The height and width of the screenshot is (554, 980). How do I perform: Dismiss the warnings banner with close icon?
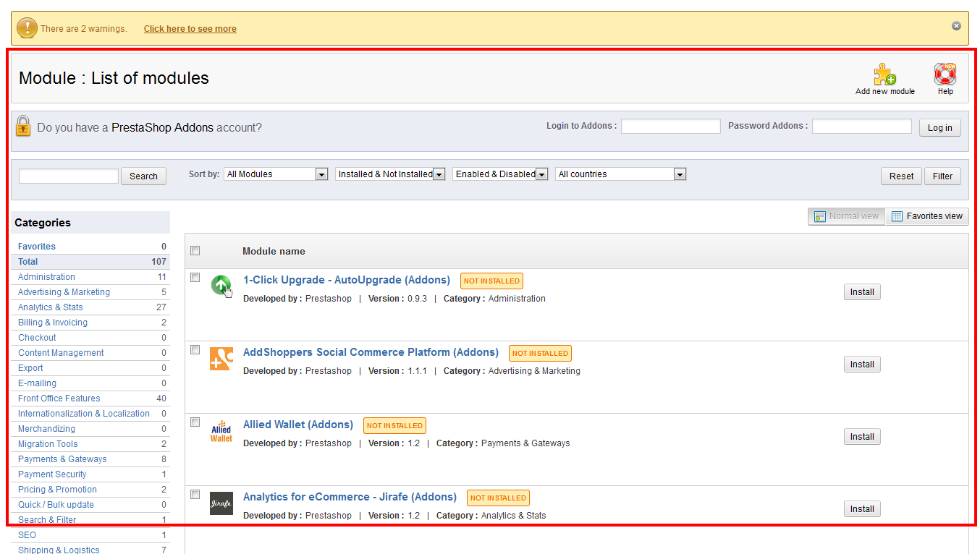pos(956,26)
